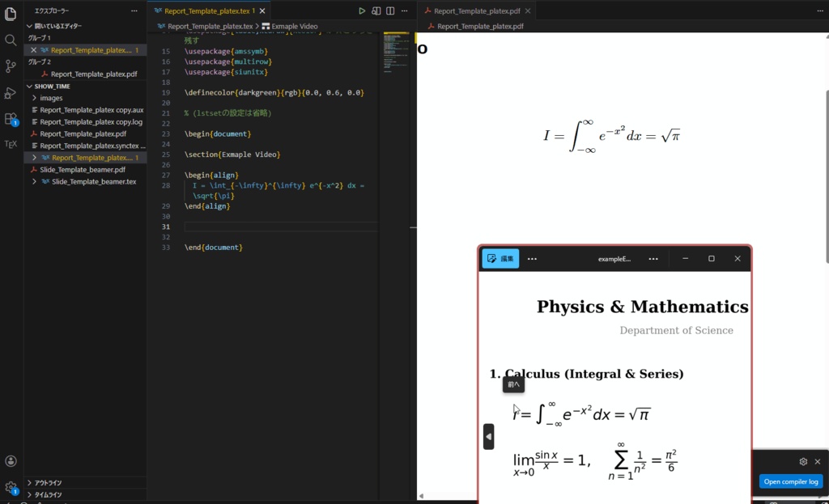Click \end{document} on line 33
This screenshot has height=504, width=829.
click(214, 248)
